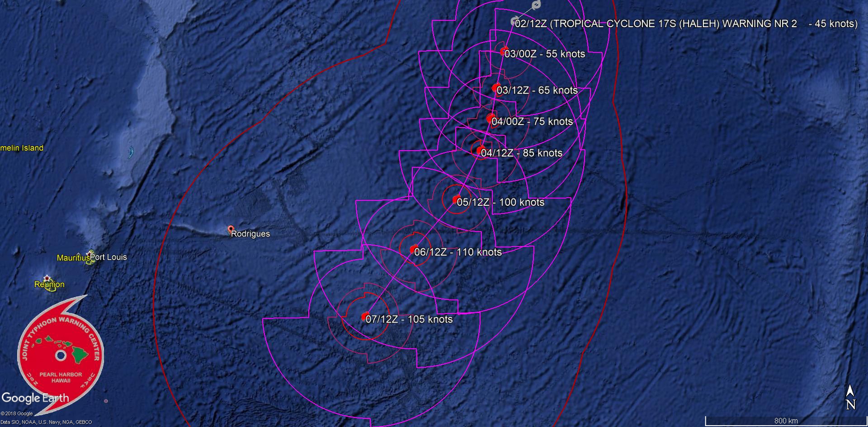Click the earlier grey track symbol at top

tap(536, 5)
